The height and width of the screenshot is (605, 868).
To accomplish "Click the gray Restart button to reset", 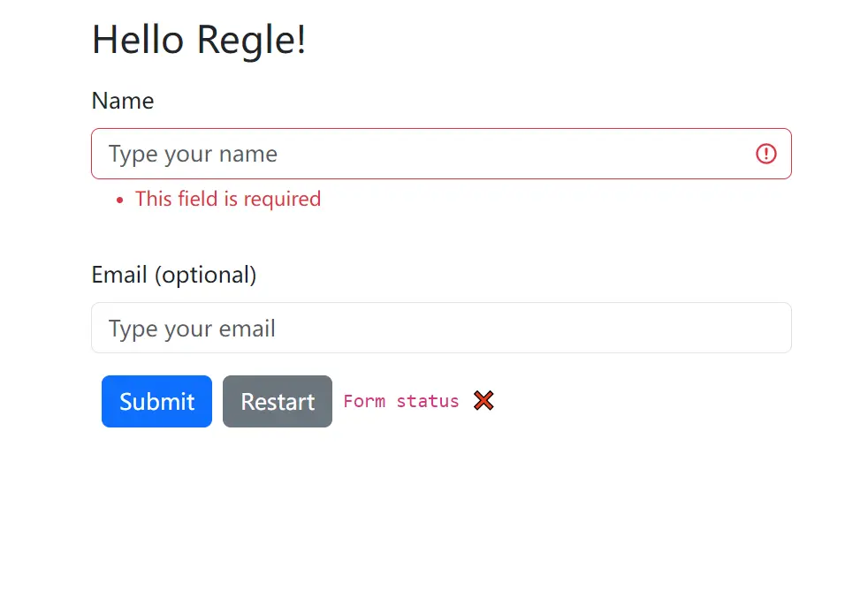I will coord(277,401).
